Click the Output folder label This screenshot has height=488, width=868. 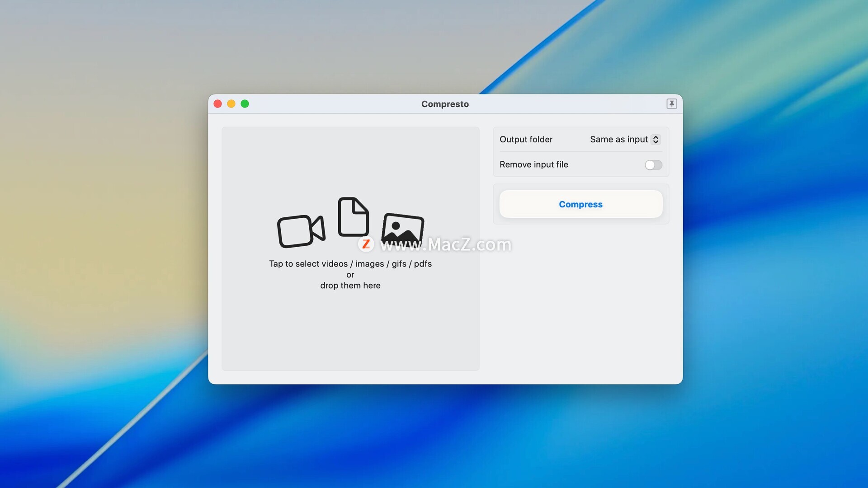[526, 139]
